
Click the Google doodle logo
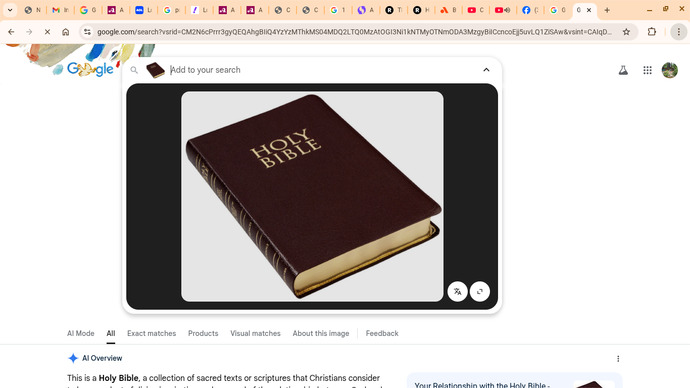91,69
